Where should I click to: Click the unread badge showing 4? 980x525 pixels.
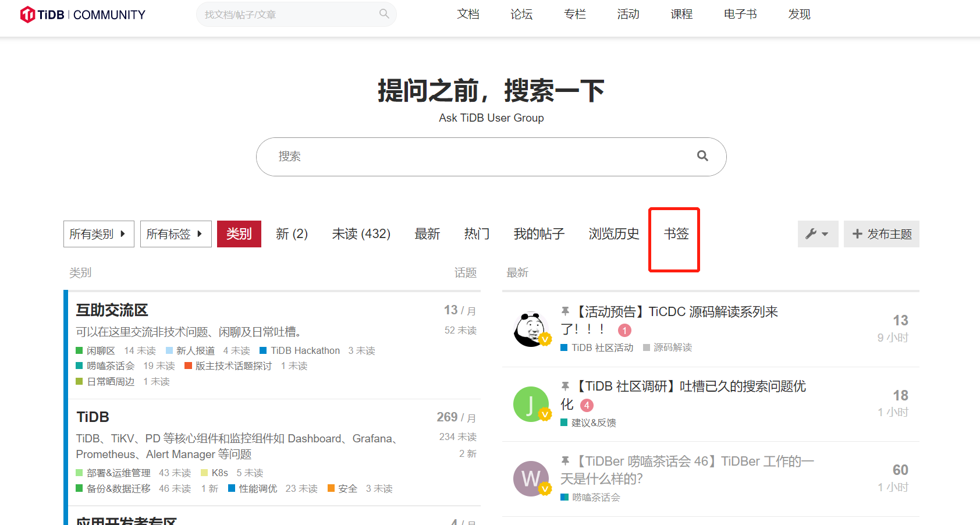587,405
